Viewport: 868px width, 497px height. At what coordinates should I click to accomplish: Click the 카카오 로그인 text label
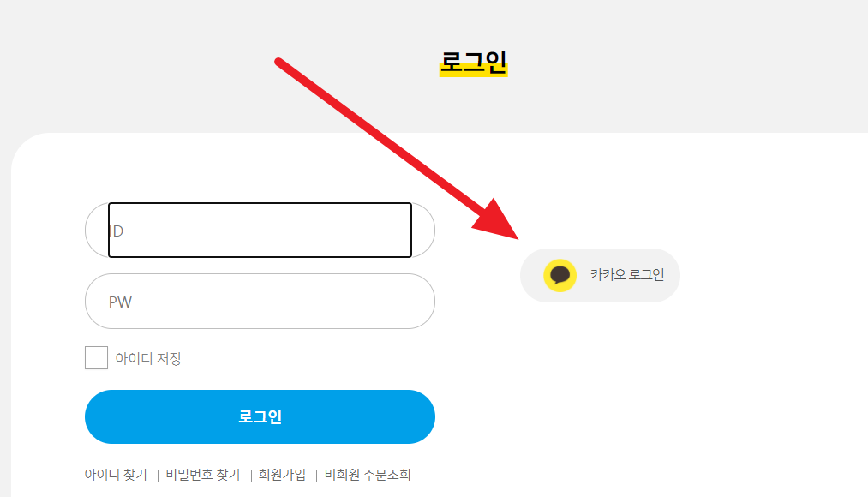pos(627,274)
